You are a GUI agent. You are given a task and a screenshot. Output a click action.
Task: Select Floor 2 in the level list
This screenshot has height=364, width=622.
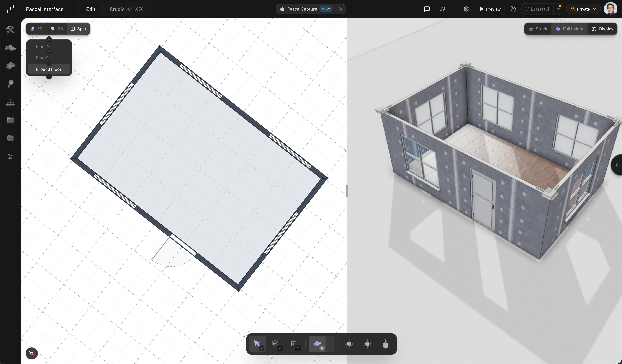pyautogui.click(x=49, y=46)
